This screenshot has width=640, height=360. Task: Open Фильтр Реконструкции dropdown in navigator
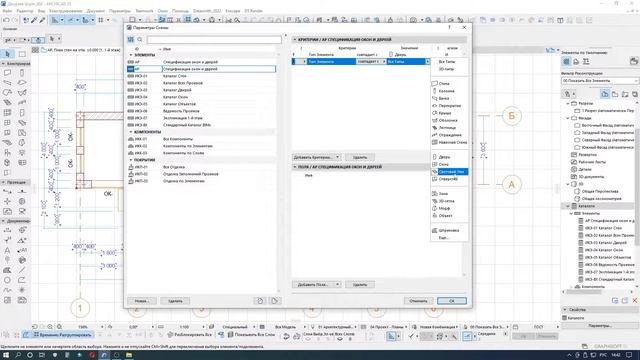click(600, 81)
